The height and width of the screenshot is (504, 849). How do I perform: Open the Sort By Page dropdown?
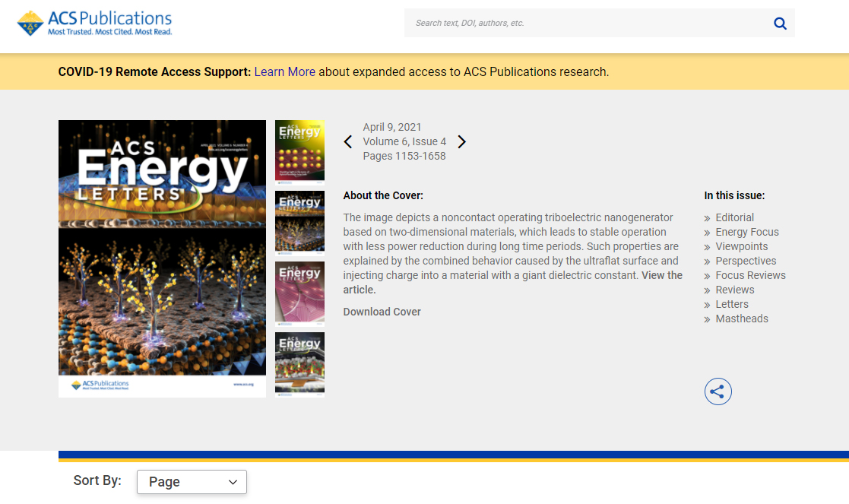click(x=192, y=482)
